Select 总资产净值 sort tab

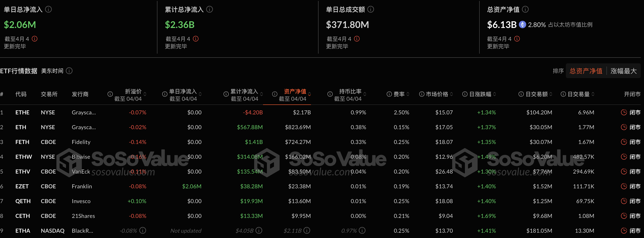point(586,71)
